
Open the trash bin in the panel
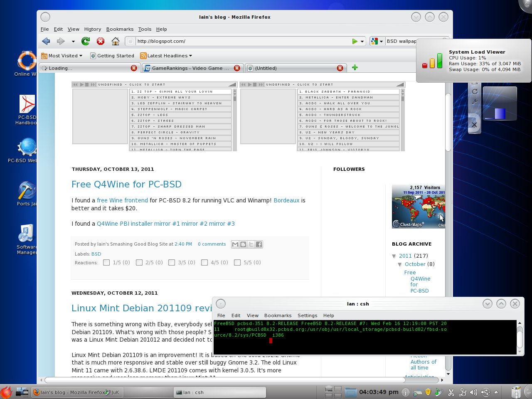516,392
